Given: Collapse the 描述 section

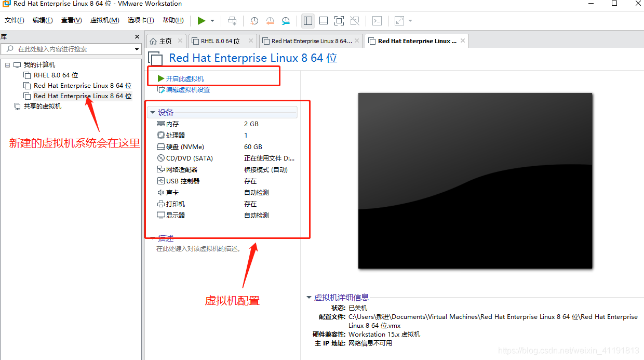Looking at the screenshot, I should click(x=153, y=238).
